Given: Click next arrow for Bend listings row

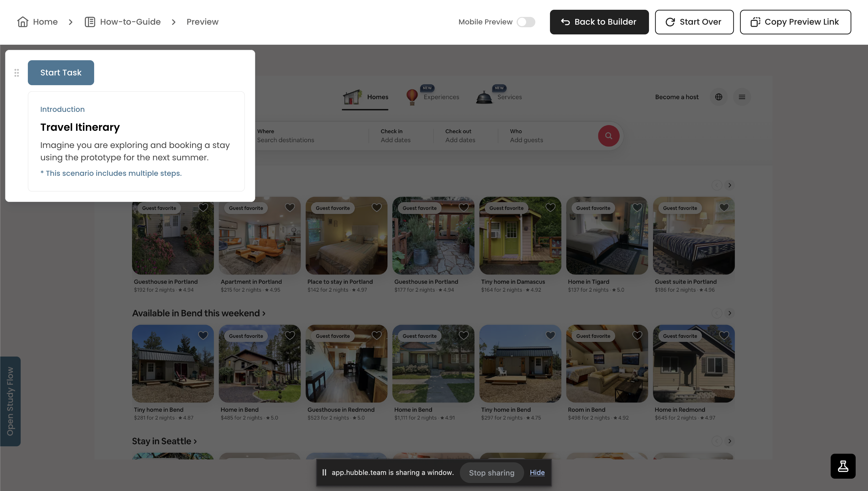Looking at the screenshot, I should point(730,313).
